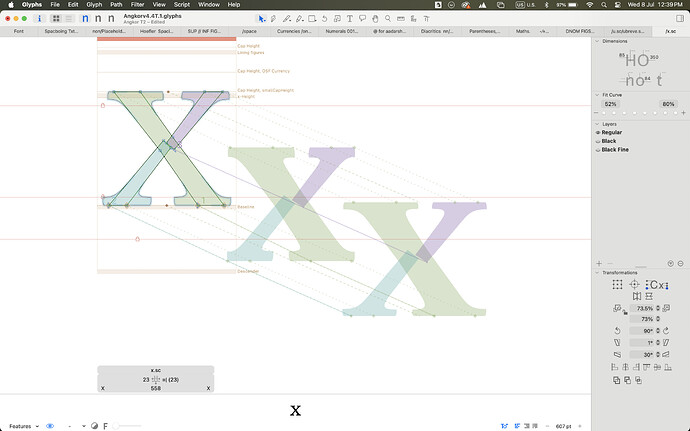This screenshot has height=431, width=690.
Task: Collapse the Transformations section
Action: 597,273
